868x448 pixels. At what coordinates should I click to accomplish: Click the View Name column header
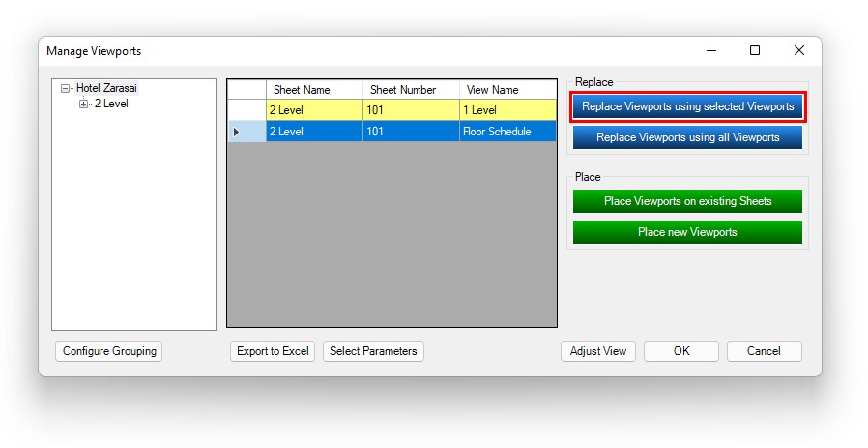(x=507, y=90)
